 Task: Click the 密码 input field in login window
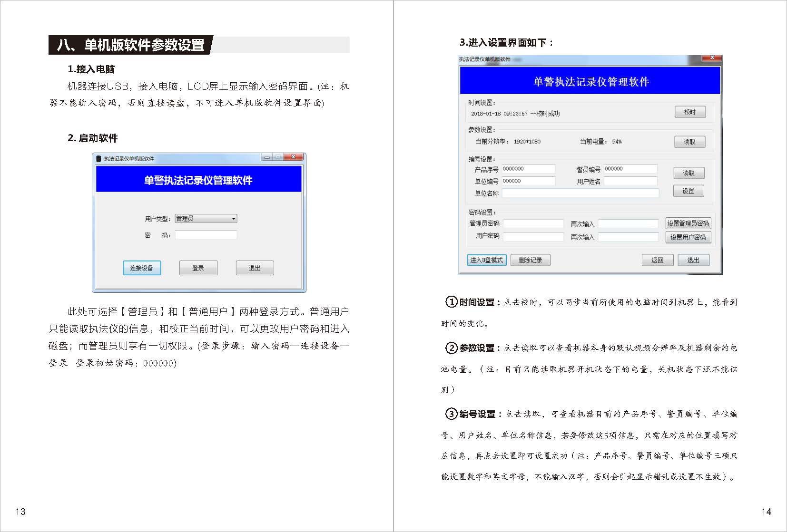click(206, 235)
